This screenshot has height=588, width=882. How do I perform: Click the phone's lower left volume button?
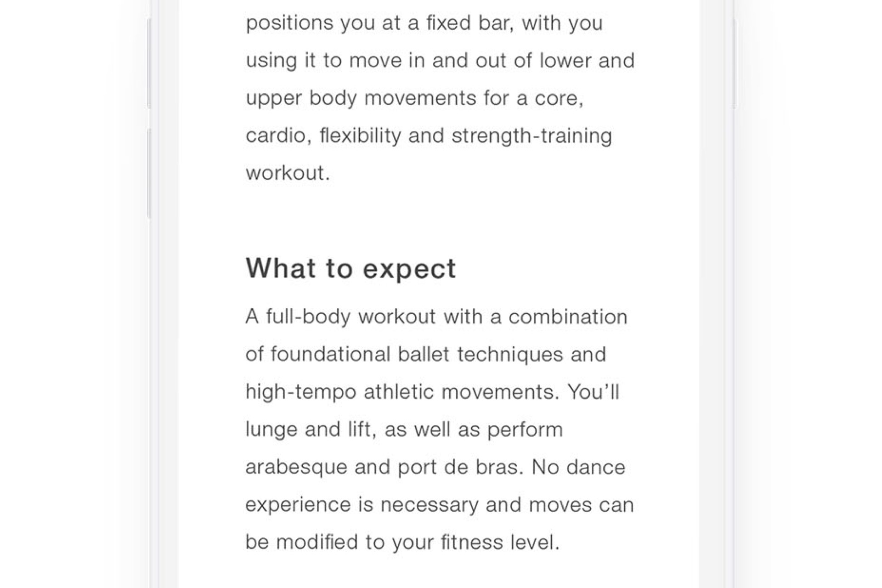click(x=148, y=173)
